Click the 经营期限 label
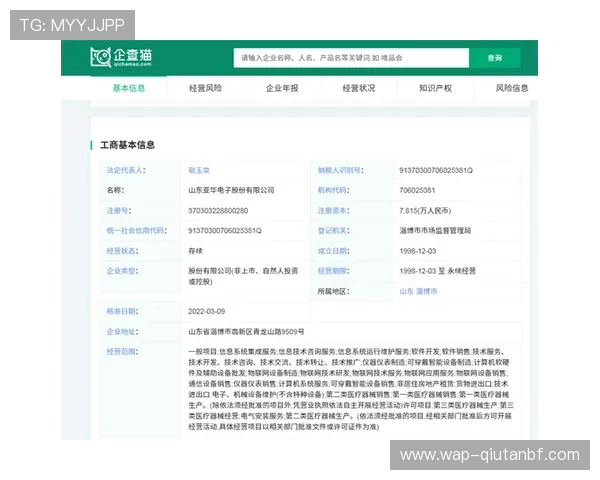 (x=333, y=271)
